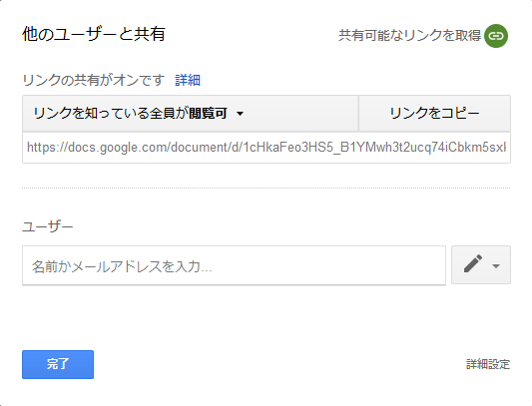532x406 pixels.
Task: Click the 他のユーザーと共有 dialog title
Action: [94, 34]
